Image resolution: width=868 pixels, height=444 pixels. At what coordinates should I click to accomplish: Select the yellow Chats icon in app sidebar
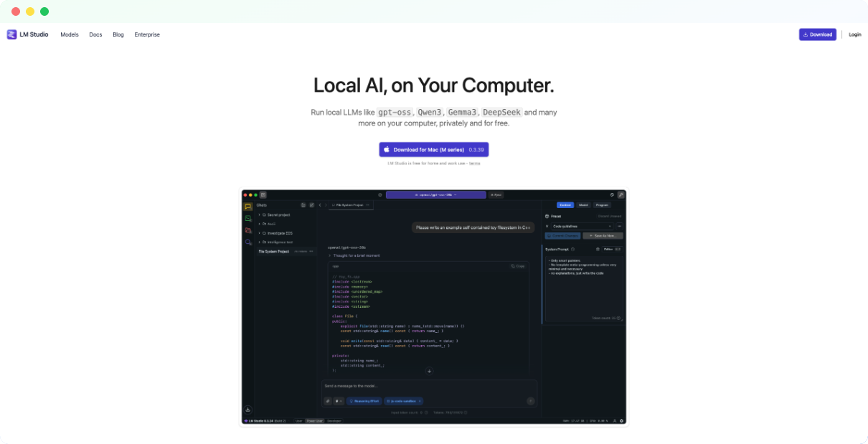[248, 206]
